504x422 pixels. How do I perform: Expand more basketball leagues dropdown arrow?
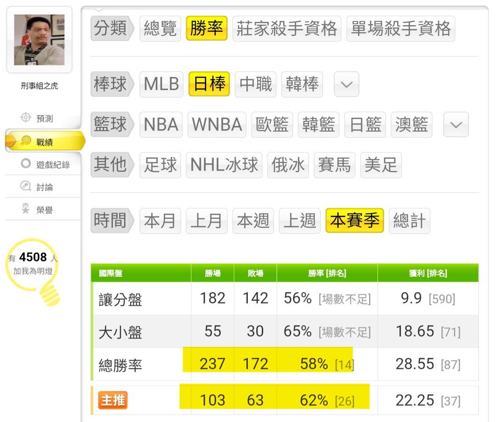456,125
